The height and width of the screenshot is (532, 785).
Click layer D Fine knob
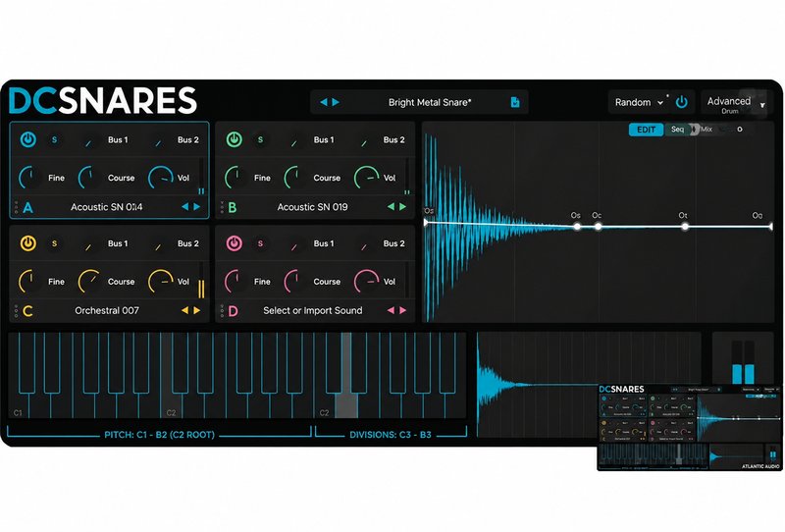[235, 281]
